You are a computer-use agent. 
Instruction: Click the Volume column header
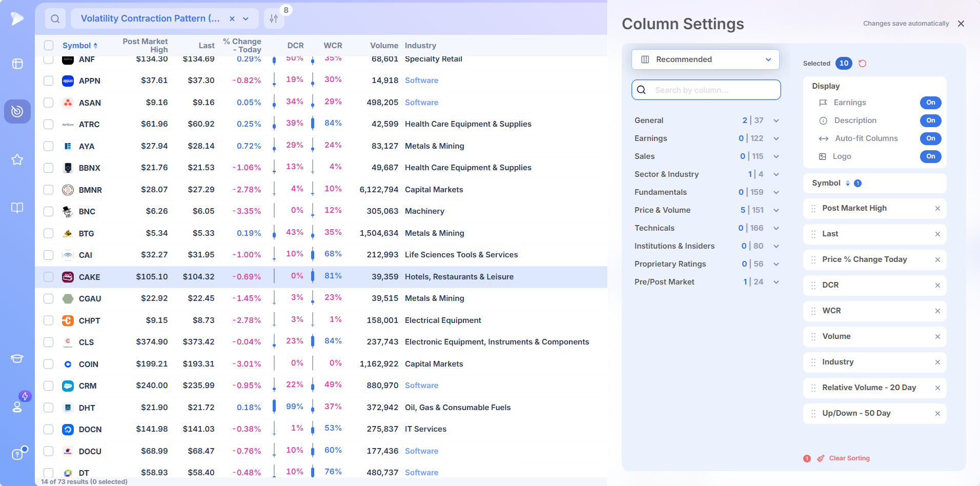[x=384, y=46]
